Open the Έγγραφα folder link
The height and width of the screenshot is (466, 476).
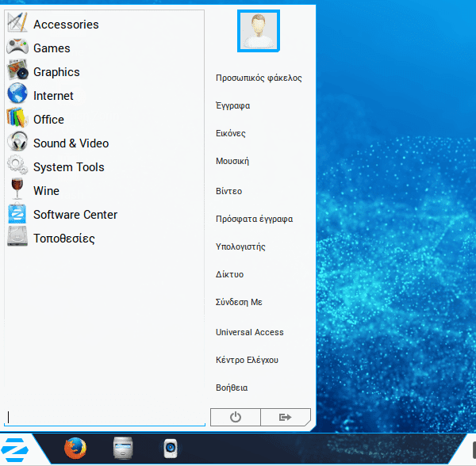(233, 105)
